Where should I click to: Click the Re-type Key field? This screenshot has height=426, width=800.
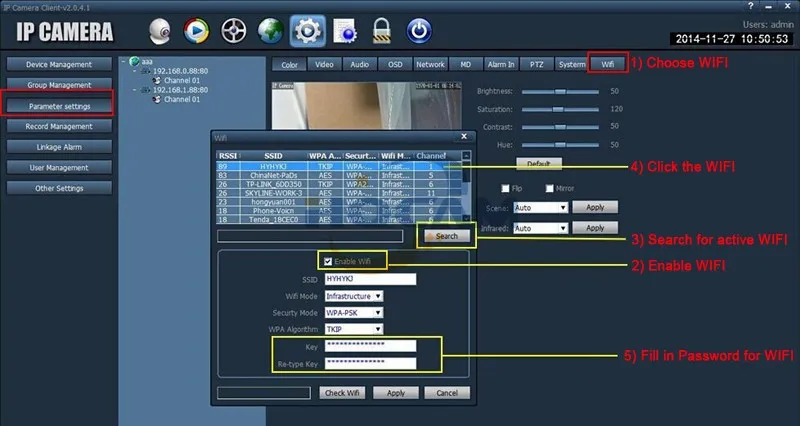coord(370,363)
